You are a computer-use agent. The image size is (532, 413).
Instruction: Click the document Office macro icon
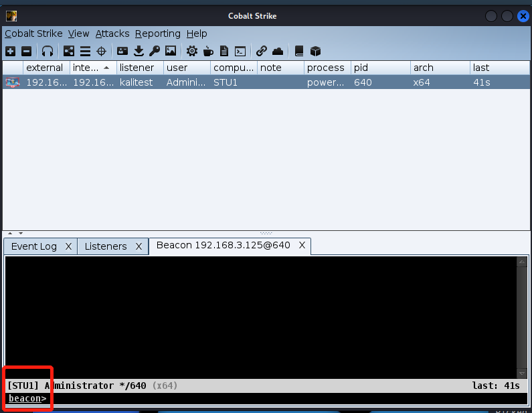tap(224, 52)
